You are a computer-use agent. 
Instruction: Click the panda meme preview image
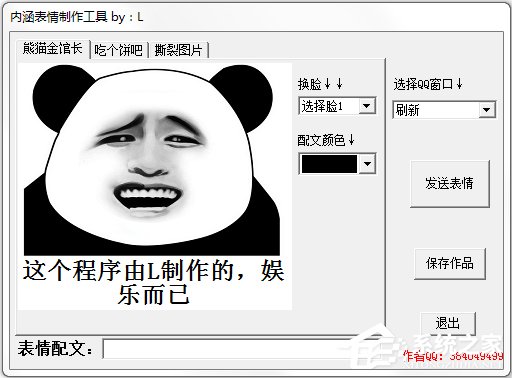point(155,186)
